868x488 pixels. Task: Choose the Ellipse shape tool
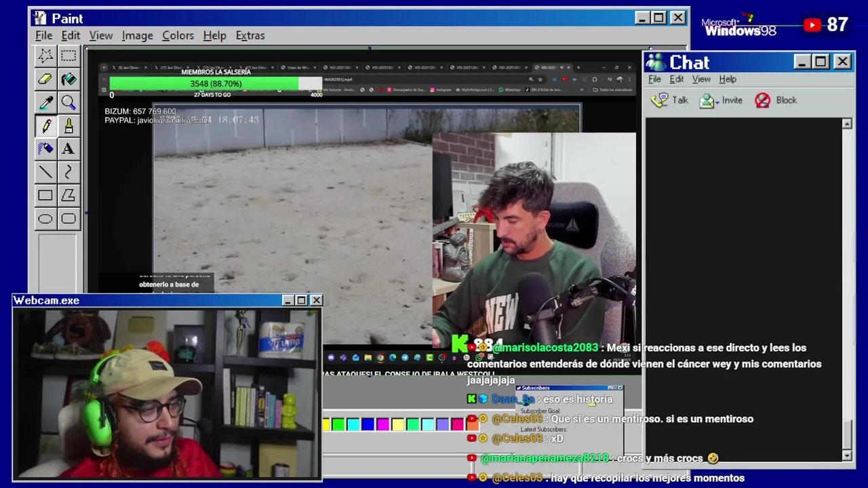(x=45, y=219)
